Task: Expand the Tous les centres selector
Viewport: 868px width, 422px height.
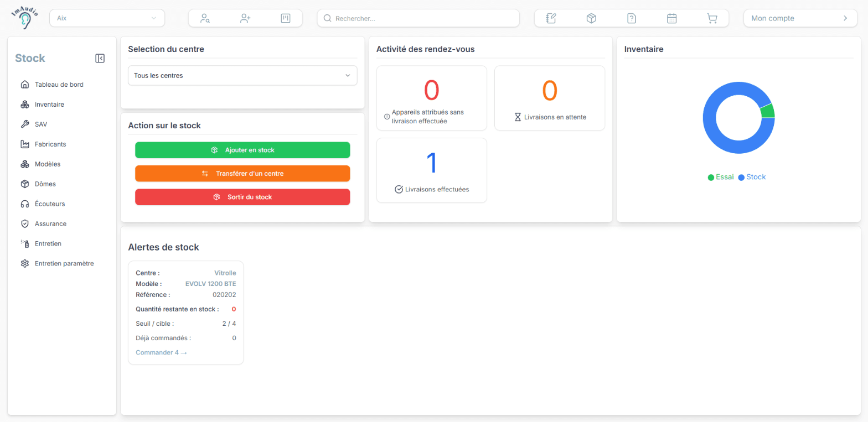Action: (242, 75)
